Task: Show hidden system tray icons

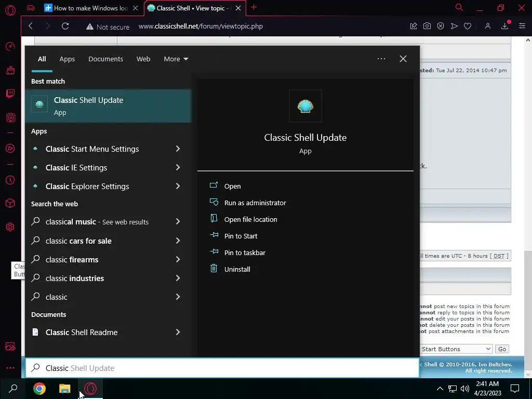Action: [x=440, y=389]
